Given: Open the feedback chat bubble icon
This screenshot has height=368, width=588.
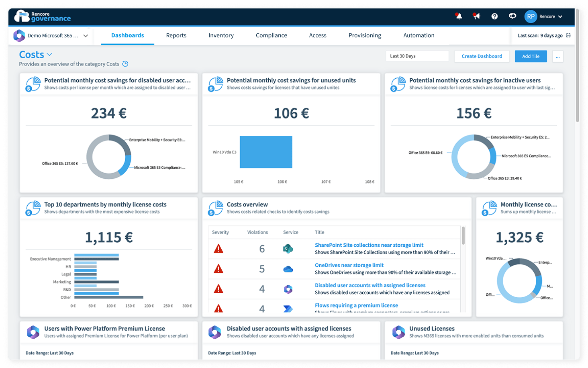Looking at the screenshot, I should [x=512, y=16].
